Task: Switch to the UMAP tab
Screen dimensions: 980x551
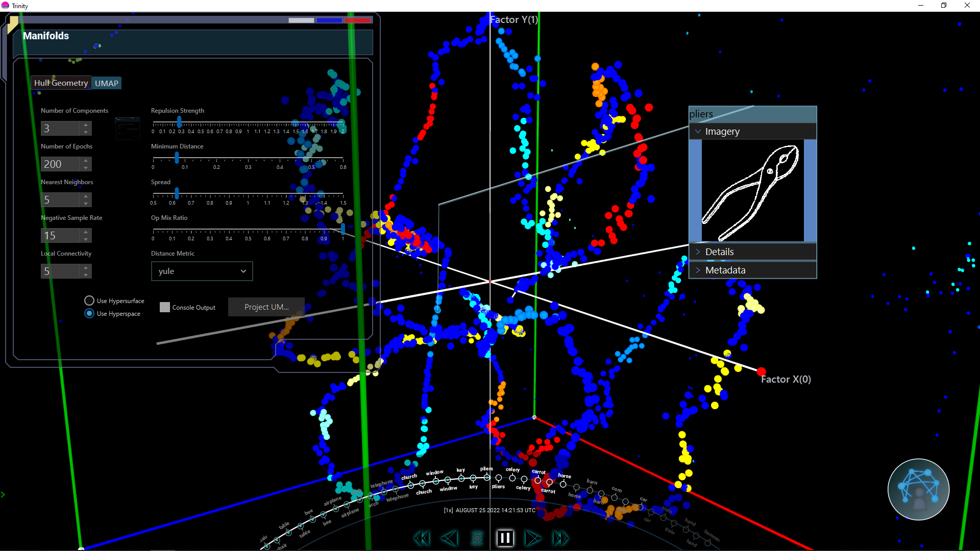Action: (x=107, y=83)
